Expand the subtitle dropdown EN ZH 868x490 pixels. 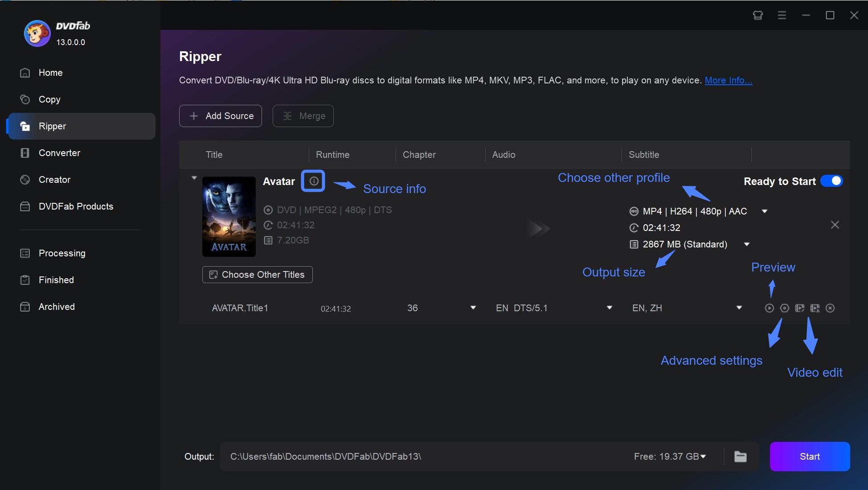click(739, 308)
